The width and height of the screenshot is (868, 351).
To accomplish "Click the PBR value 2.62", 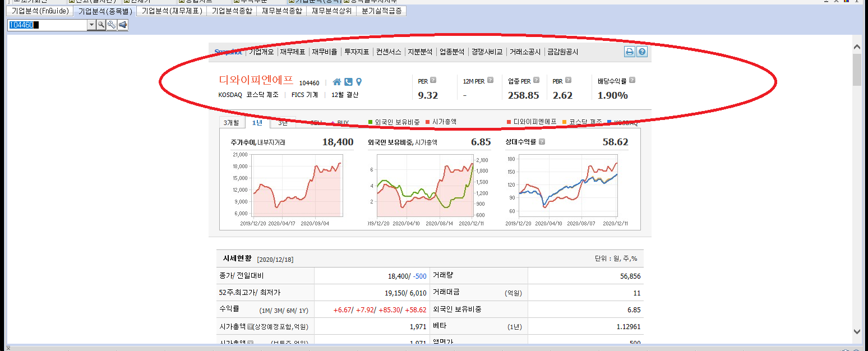I will pyautogui.click(x=562, y=95).
